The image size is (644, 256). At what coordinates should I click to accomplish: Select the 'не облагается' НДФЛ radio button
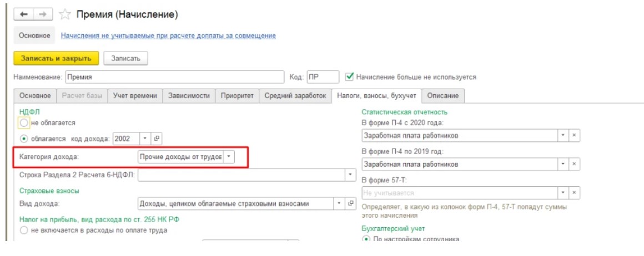23,122
